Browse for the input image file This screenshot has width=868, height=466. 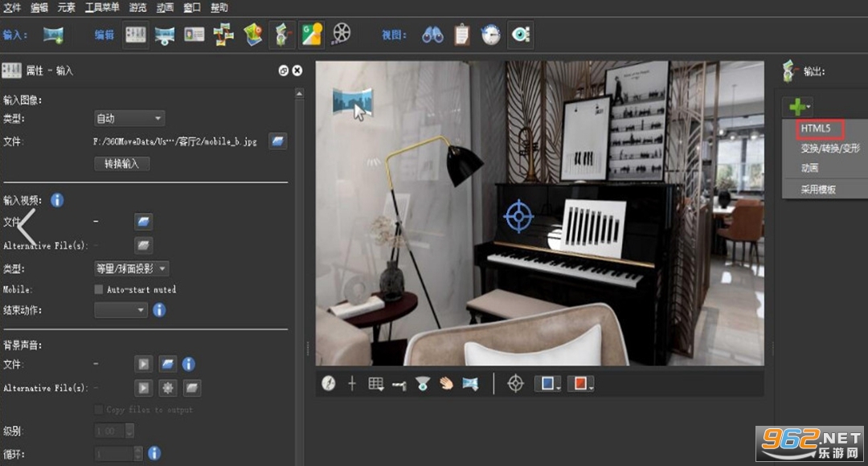click(x=277, y=141)
